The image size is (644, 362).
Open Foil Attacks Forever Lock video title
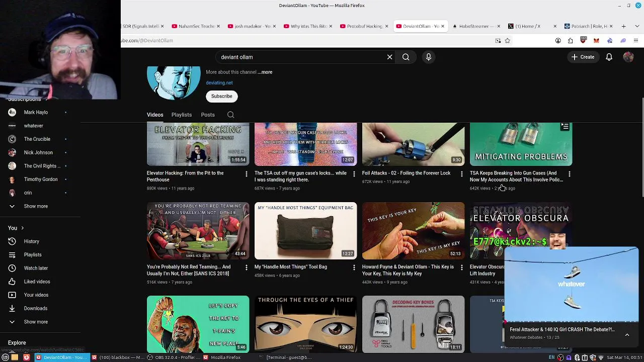point(406,173)
